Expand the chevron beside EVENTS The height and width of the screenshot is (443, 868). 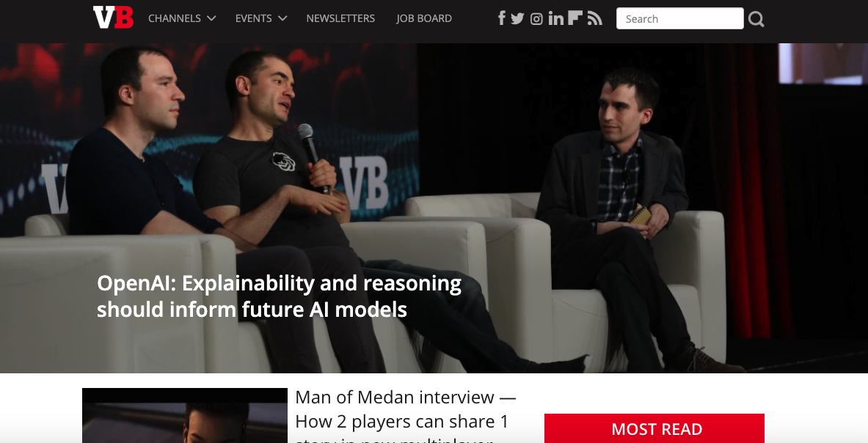tap(282, 18)
